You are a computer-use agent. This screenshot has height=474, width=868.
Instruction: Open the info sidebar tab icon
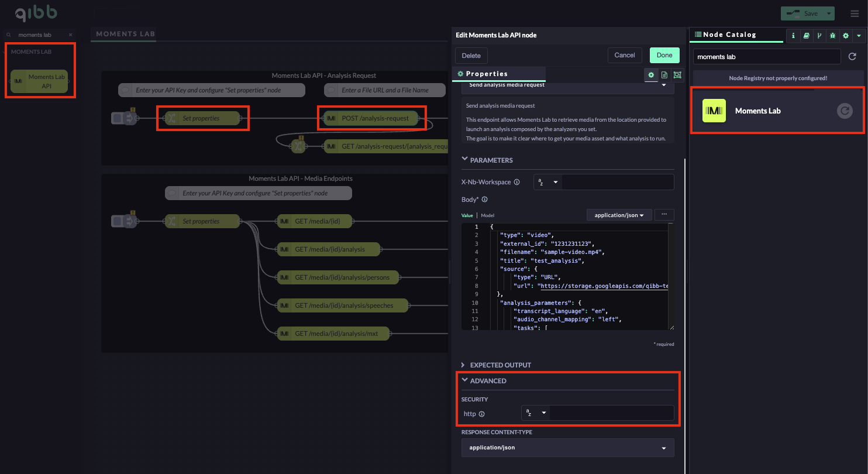point(793,36)
